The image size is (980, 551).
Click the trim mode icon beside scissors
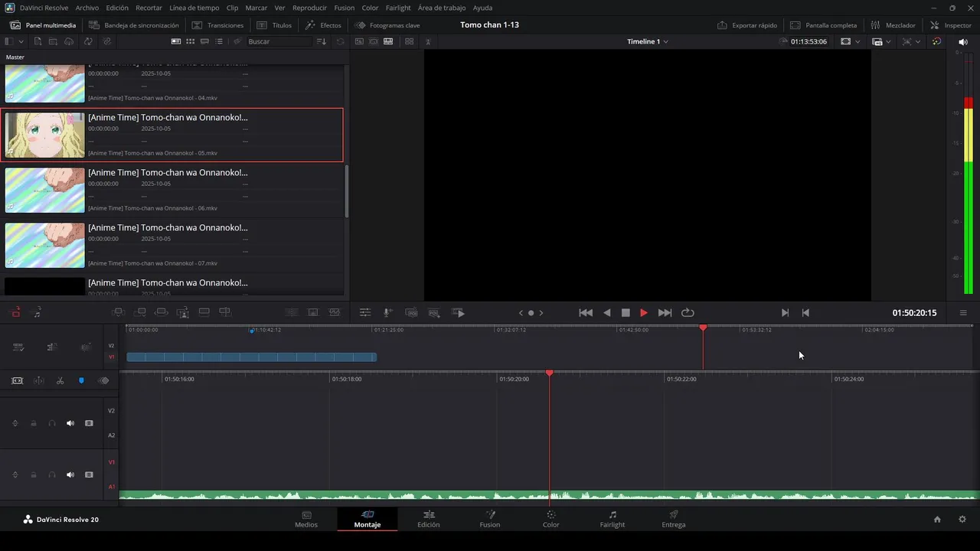click(38, 380)
